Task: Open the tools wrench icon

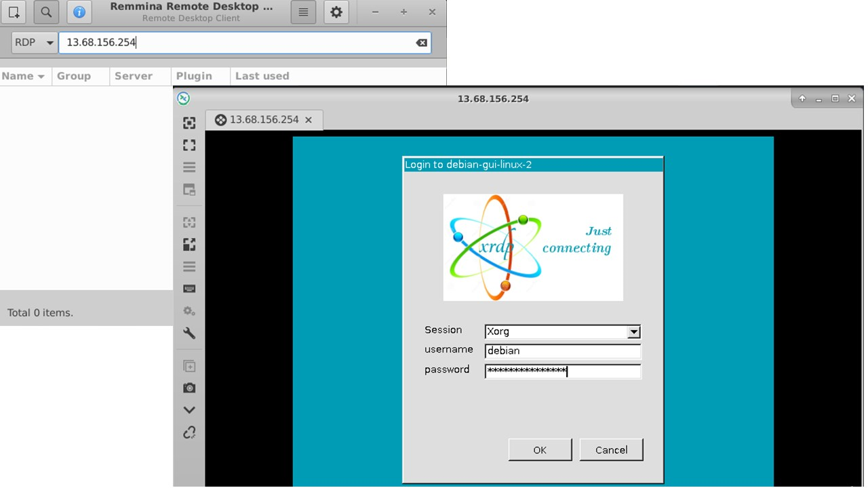Action: 189,333
